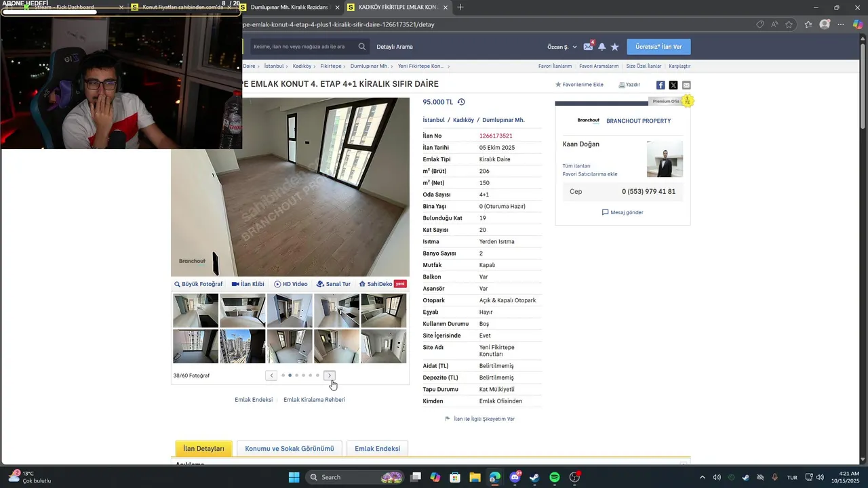Select the second gallery page dot
Image resolution: width=868 pixels, height=488 pixels.
pyautogui.click(x=290, y=375)
